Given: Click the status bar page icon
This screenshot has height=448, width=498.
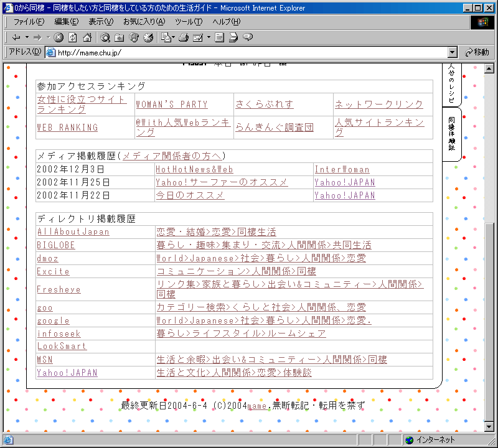Looking at the screenshot, I should pyautogui.click(x=8, y=440).
